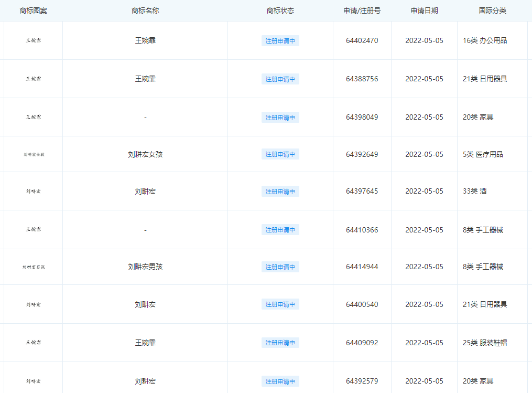Image resolution: width=532 pixels, height=393 pixels.
Task: Open trademark image for application 64397645
Action: pos(34,191)
